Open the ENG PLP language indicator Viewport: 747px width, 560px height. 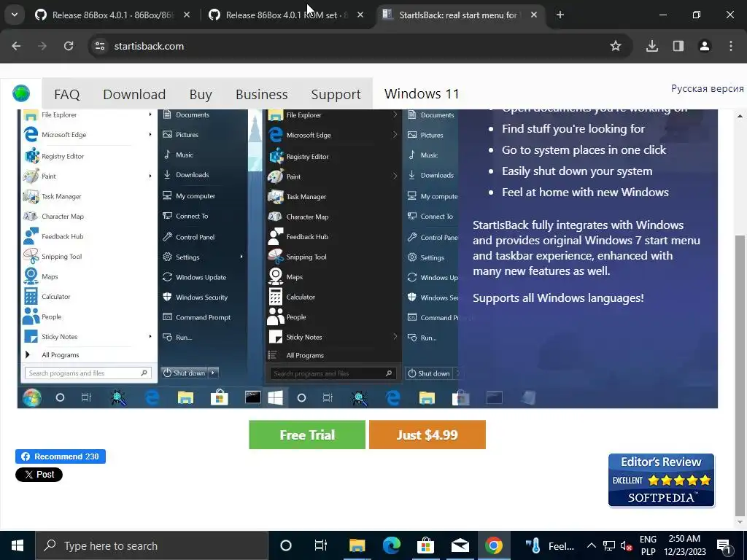tap(648, 545)
